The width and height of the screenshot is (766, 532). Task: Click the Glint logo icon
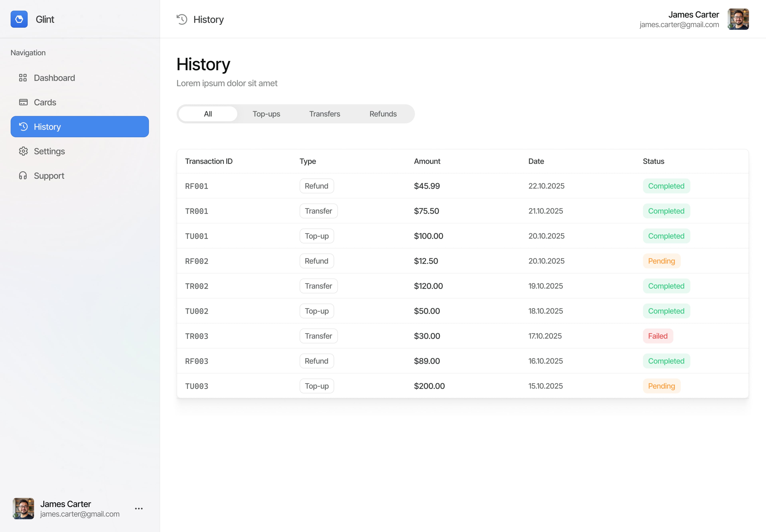[19, 19]
